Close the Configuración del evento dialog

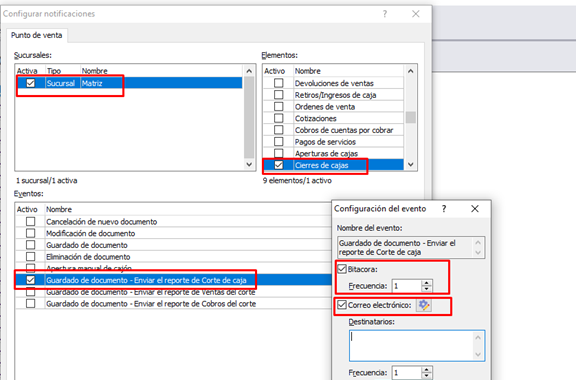point(475,209)
